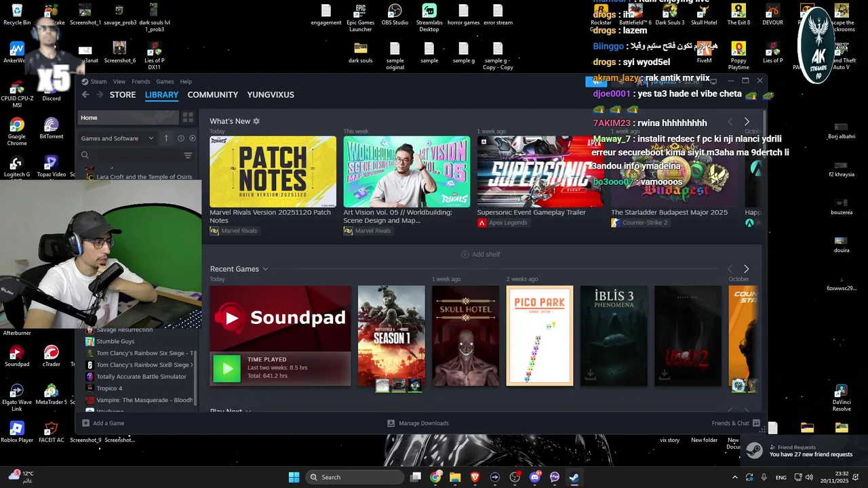Click the OBS Studio desktop icon
This screenshot has height=488, width=868.
[x=395, y=15]
